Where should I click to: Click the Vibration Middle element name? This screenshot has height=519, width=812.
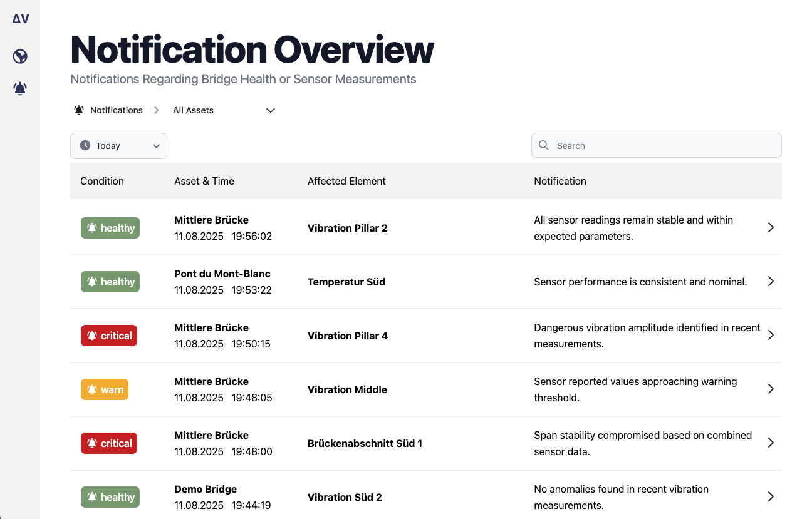(x=347, y=389)
